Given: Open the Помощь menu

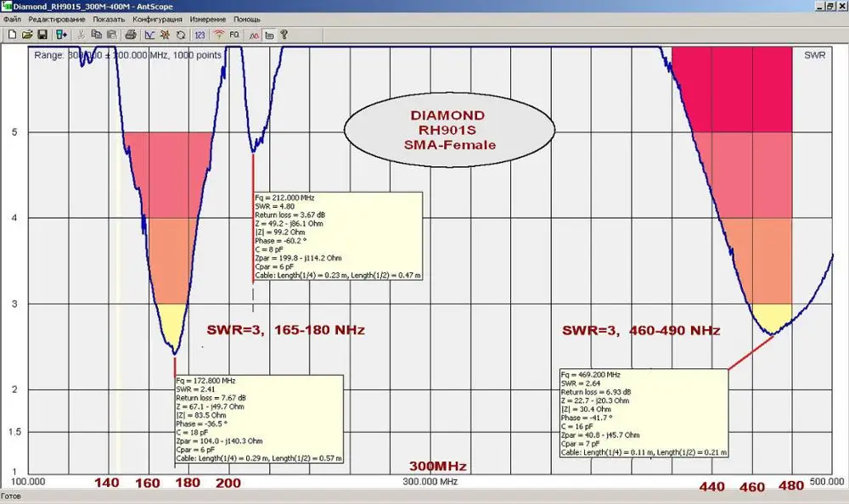Looking at the screenshot, I should (247, 19).
